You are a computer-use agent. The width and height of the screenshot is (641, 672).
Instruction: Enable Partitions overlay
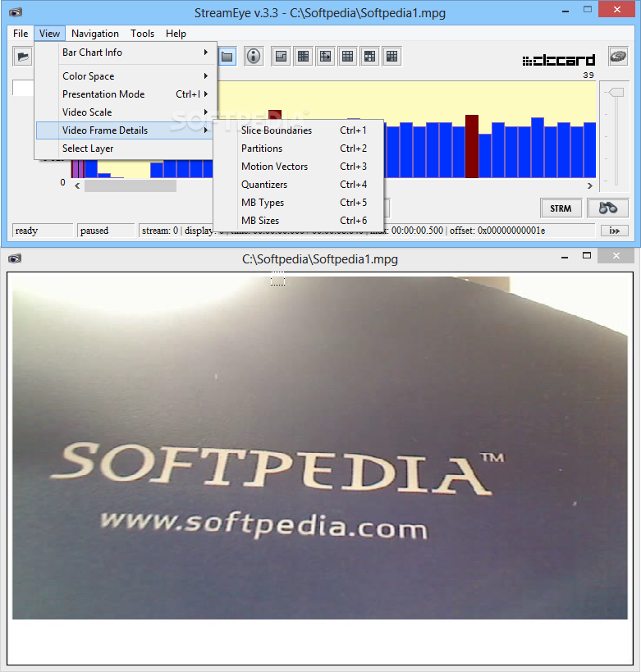(299, 149)
